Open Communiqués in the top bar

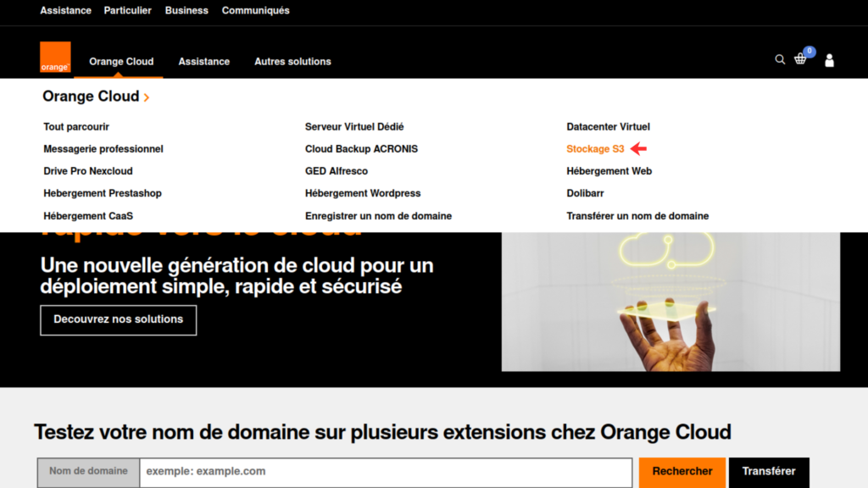(x=255, y=10)
